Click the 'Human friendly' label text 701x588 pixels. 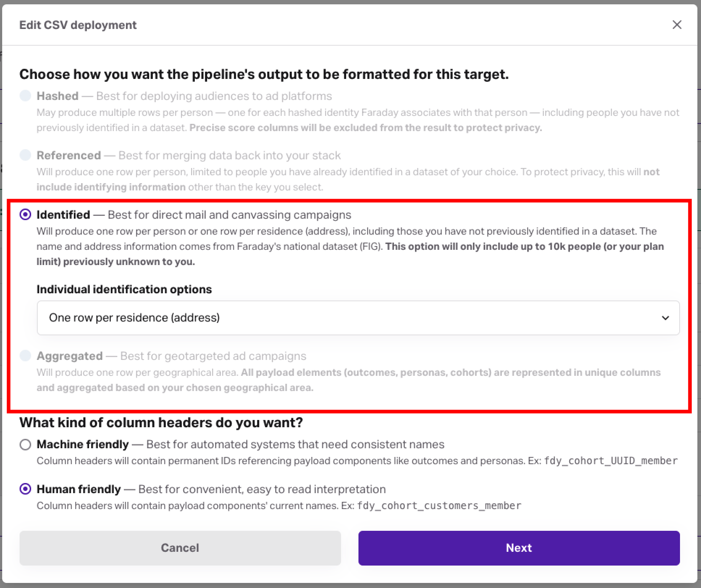(x=79, y=489)
